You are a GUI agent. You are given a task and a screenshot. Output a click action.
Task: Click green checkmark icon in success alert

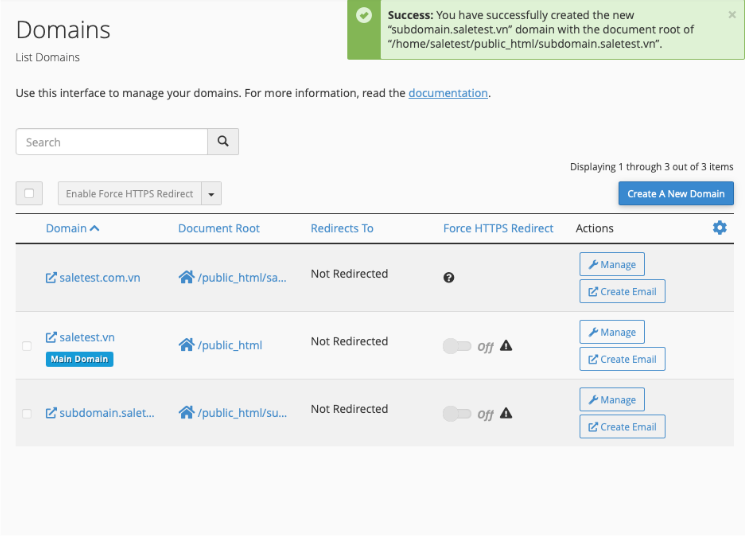(x=364, y=15)
